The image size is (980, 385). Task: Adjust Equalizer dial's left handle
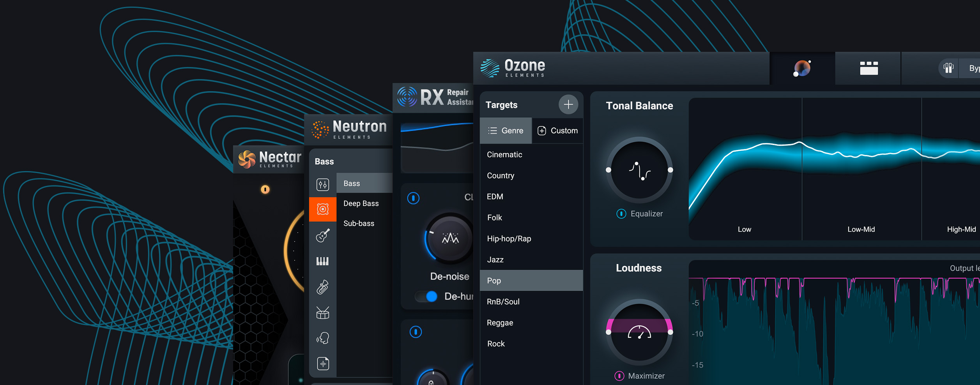point(609,170)
